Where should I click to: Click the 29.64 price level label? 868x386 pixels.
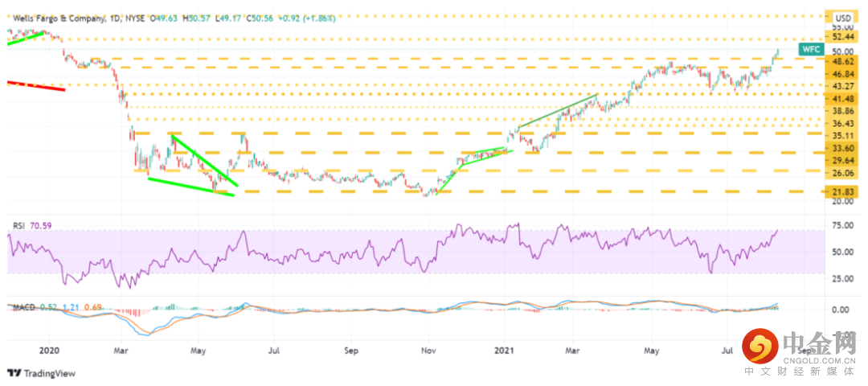[842, 161]
